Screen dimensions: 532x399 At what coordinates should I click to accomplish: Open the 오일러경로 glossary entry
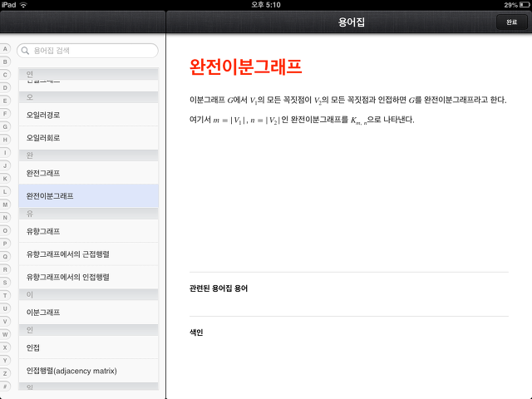[x=89, y=115]
